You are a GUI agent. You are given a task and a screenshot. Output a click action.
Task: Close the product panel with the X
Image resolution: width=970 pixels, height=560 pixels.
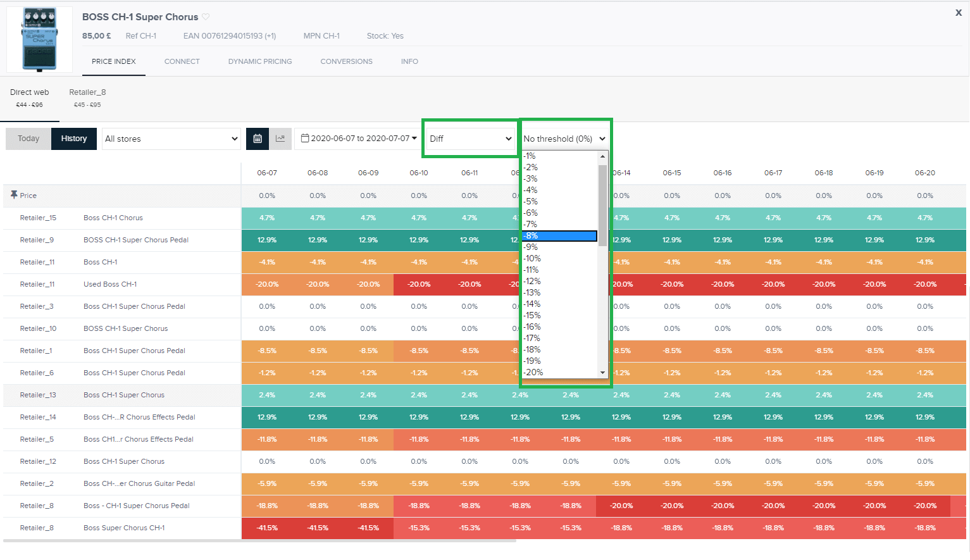958,13
